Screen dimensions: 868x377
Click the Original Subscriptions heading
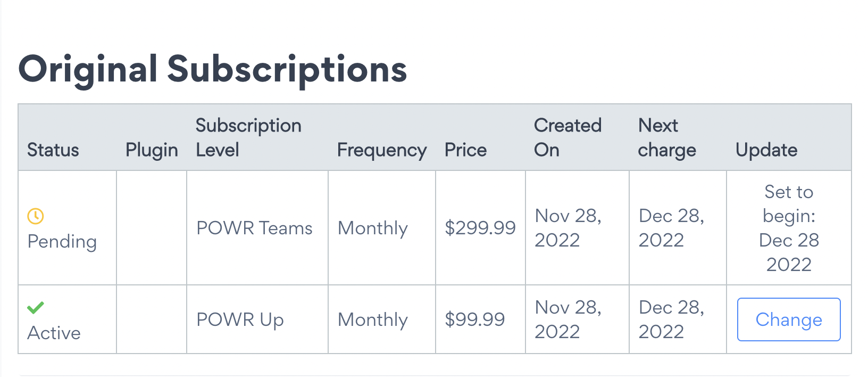(213, 69)
